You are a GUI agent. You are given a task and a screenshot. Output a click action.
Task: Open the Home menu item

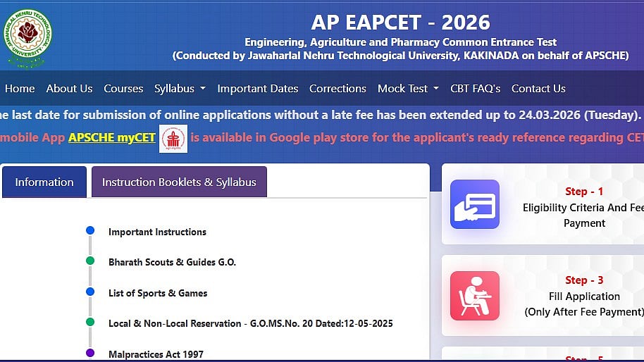coord(20,89)
